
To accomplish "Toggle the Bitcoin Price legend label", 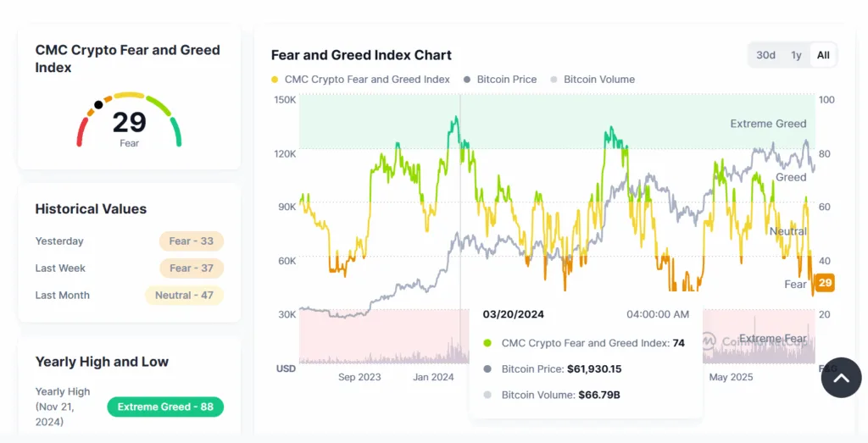I will (506, 80).
